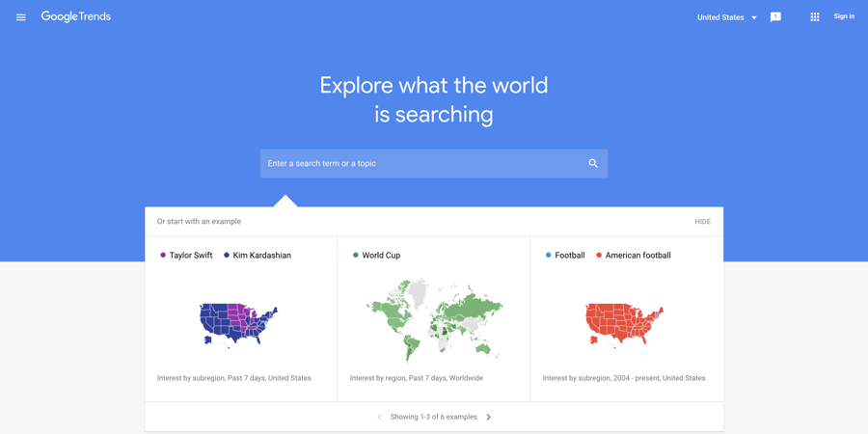868x434 pixels.
Task: Click the dropdown arrow beside United States
Action: 754,17
